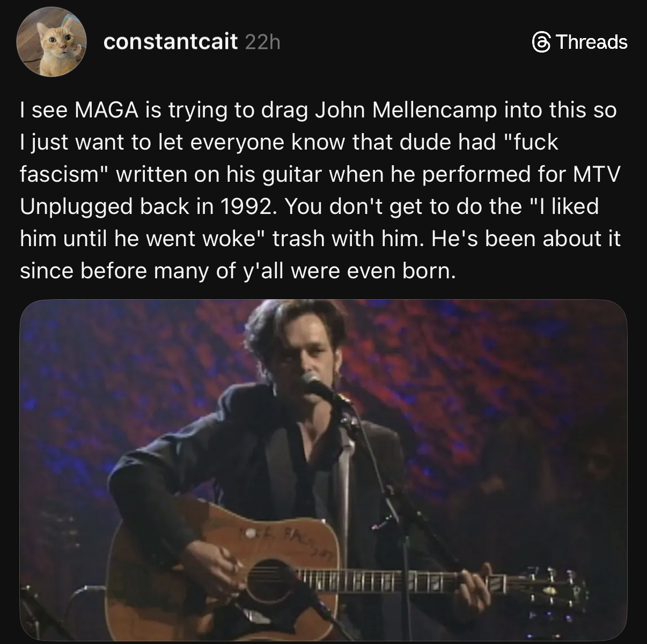Click "Unplugged" in the post text
Screen dimensions: 647x644
click(76, 206)
